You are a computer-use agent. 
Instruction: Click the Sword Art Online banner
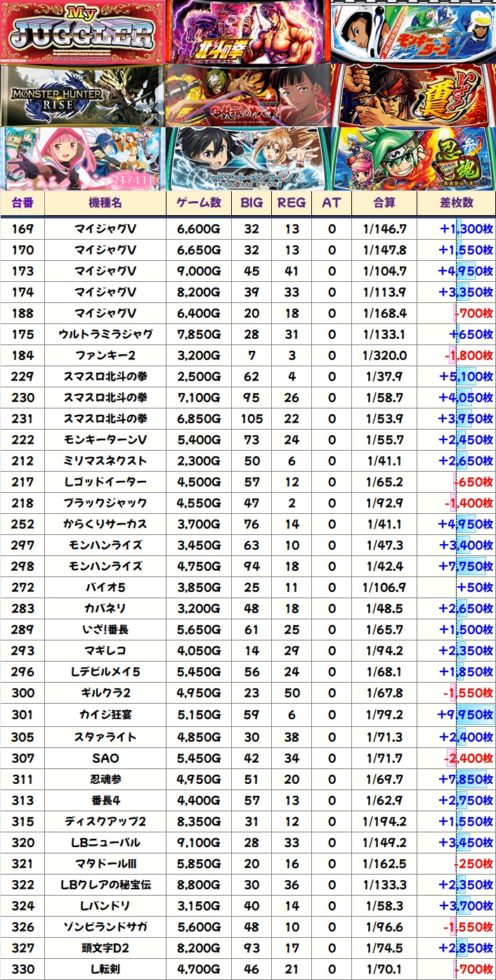pyautogui.click(x=249, y=158)
